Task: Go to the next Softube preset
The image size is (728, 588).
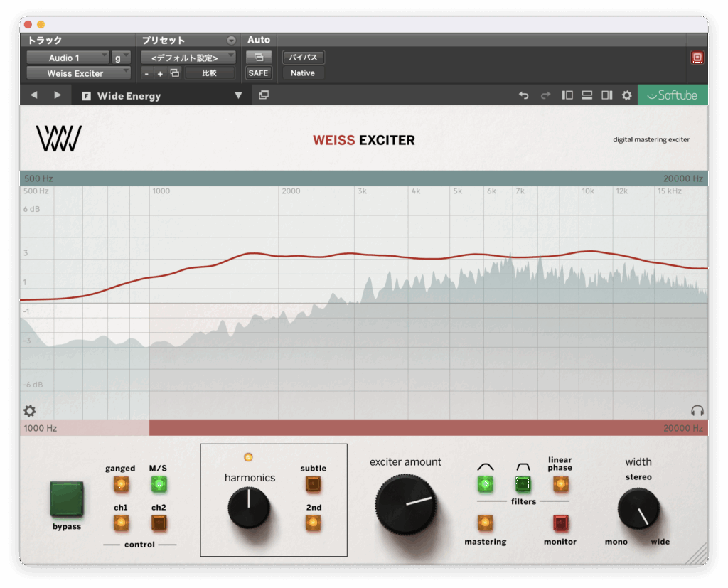Action: click(x=57, y=95)
